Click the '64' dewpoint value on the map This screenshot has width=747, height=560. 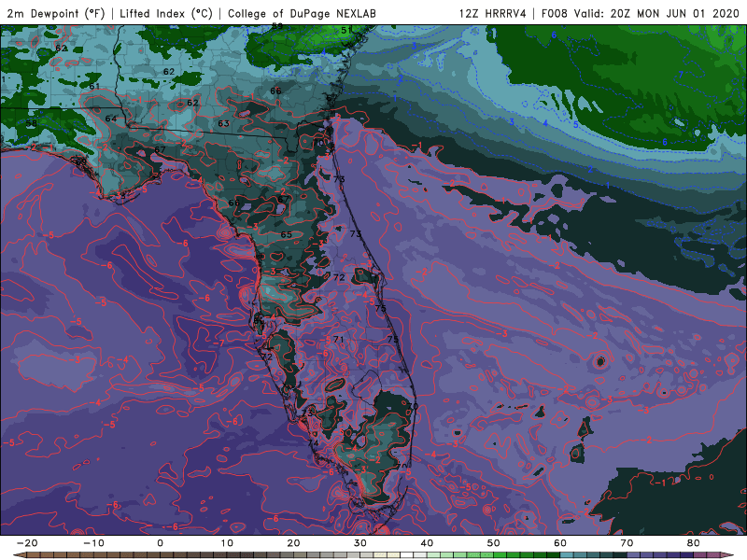tap(110, 119)
